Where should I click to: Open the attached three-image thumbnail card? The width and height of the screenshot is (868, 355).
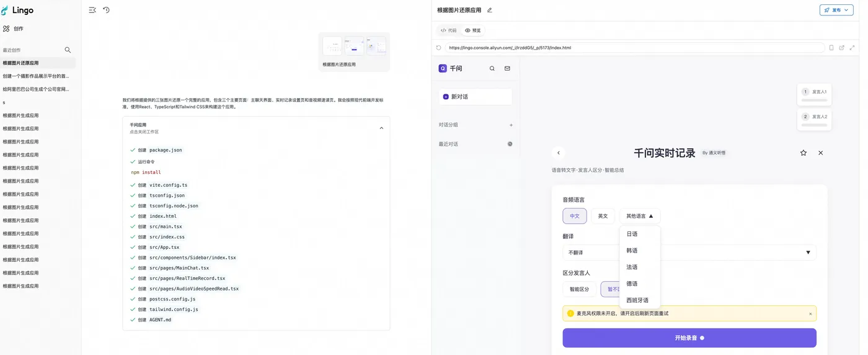pos(354,52)
